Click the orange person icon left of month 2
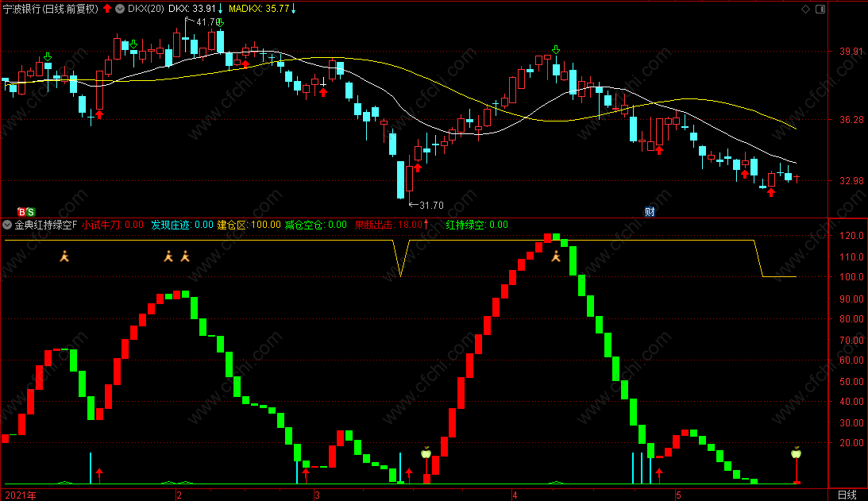Viewport: 868px width, 501px height. 168,256
